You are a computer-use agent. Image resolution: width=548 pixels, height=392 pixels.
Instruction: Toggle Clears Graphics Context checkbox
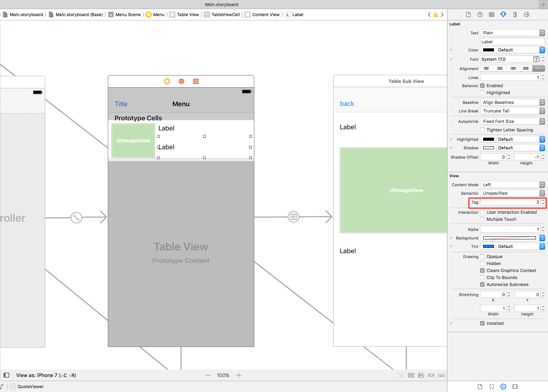[482, 270]
